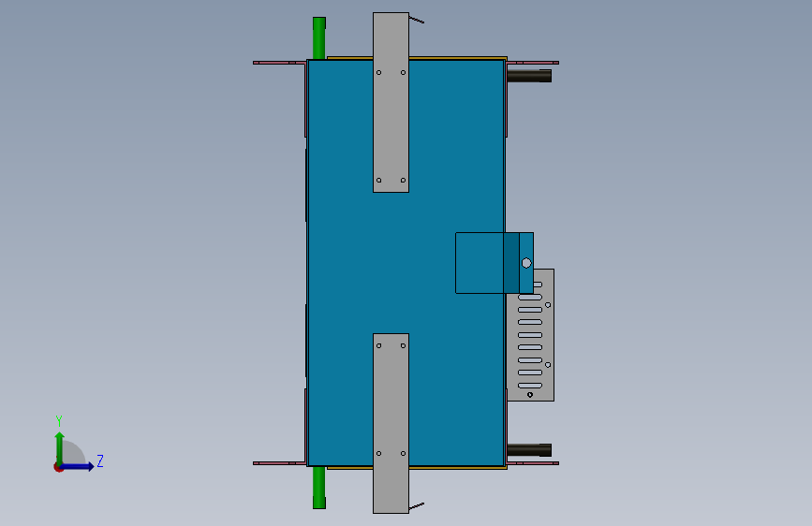
Task: Select the green rod at the model's top
Action: (319, 37)
